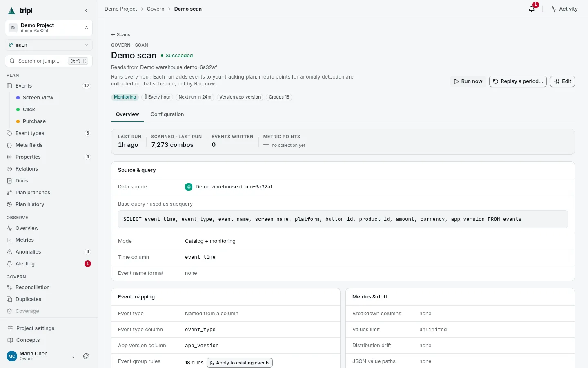
Task: Open the Demo Project switcher dropdown
Action: (49, 28)
